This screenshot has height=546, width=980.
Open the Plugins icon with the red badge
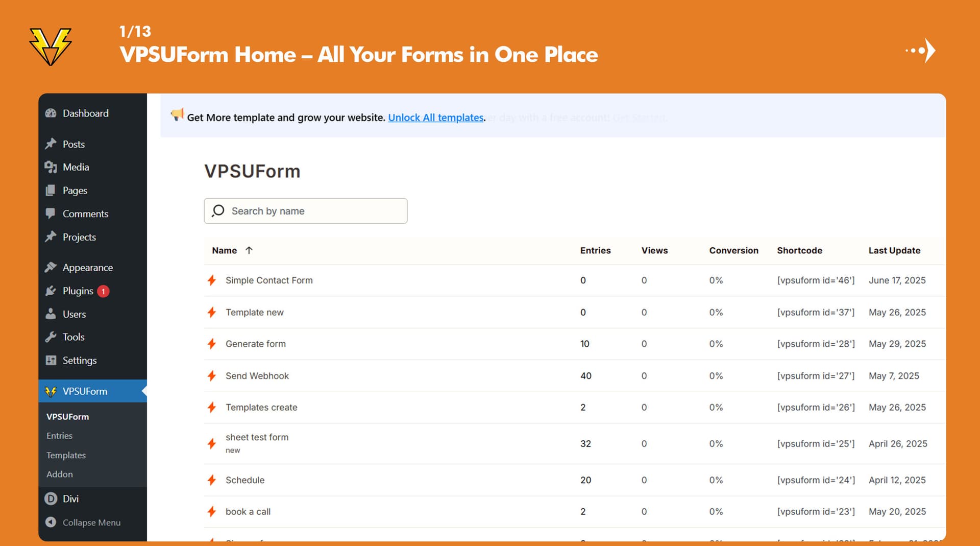51,291
